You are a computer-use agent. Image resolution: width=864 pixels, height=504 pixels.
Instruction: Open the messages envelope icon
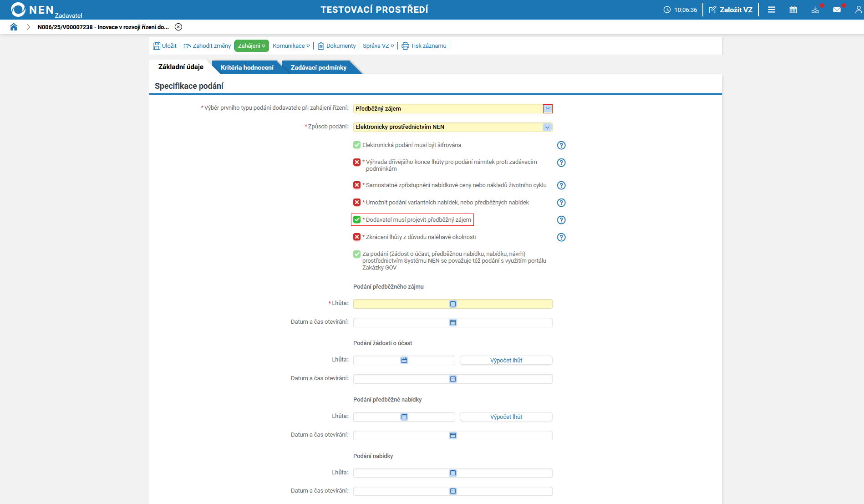[837, 10]
